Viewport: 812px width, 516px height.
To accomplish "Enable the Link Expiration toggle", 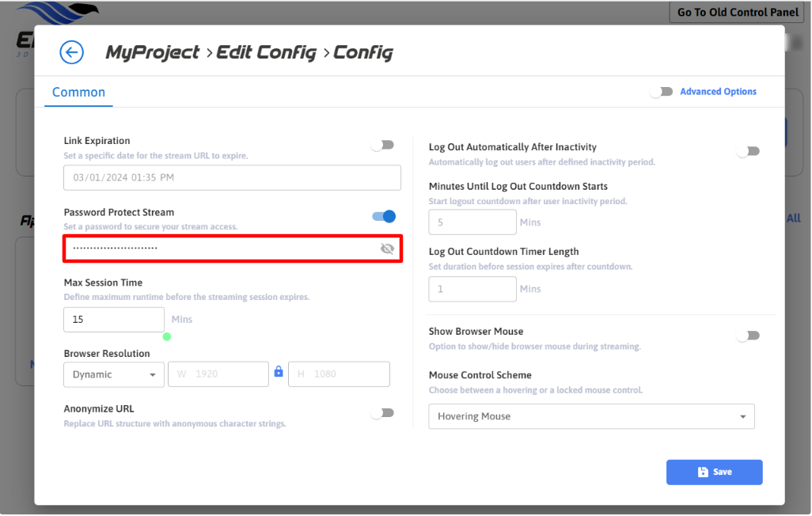I will (383, 145).
